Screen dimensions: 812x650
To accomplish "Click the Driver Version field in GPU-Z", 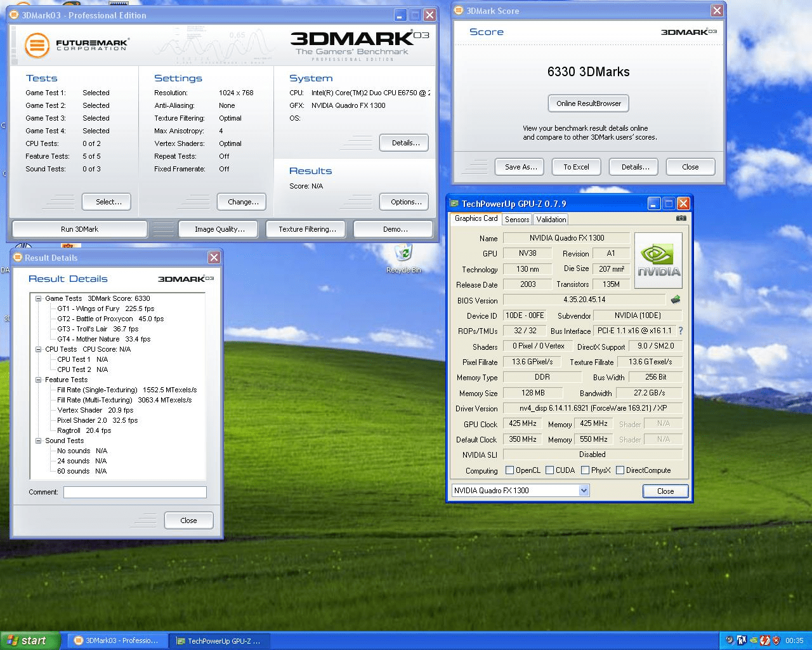I will click(x=593, y=408).
